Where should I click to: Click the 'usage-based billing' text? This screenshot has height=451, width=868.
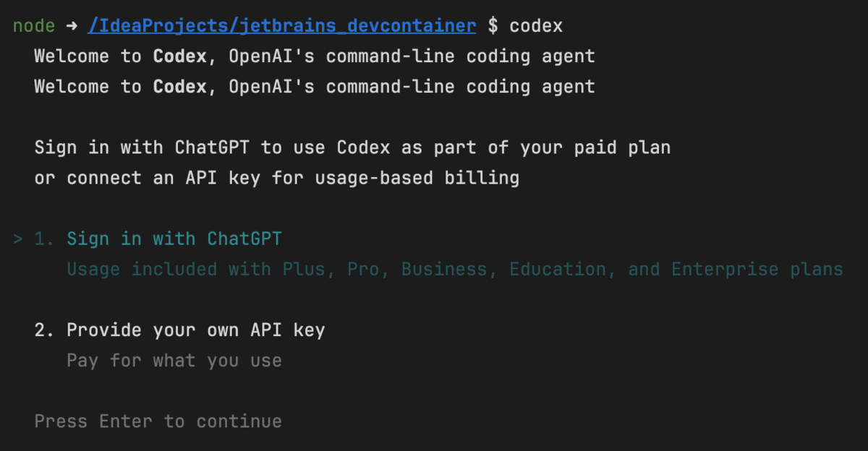coord(417,178)
